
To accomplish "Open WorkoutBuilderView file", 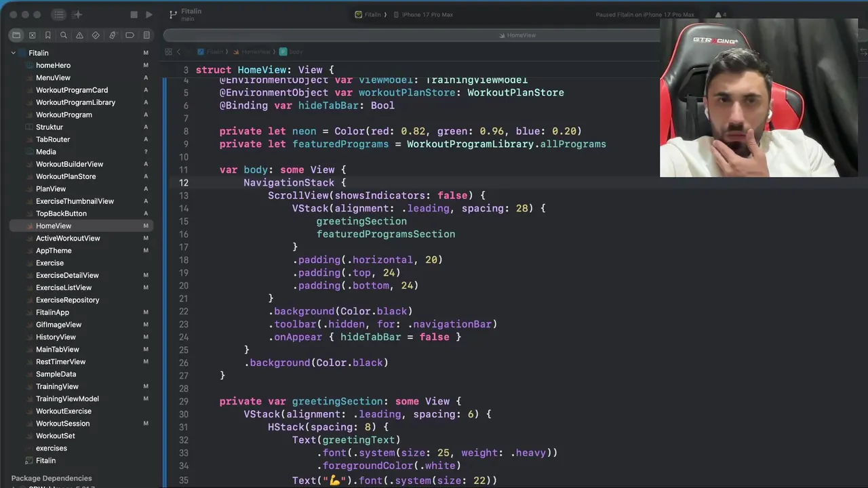I will (x=69, y=164).
